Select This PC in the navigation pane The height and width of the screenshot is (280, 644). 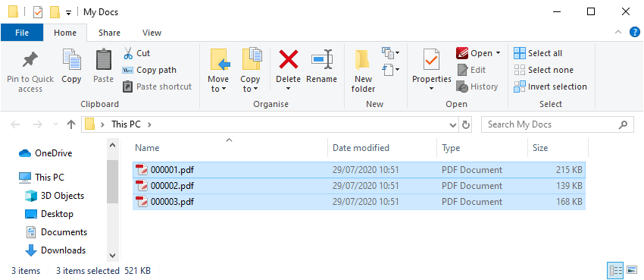click(42, 178)
